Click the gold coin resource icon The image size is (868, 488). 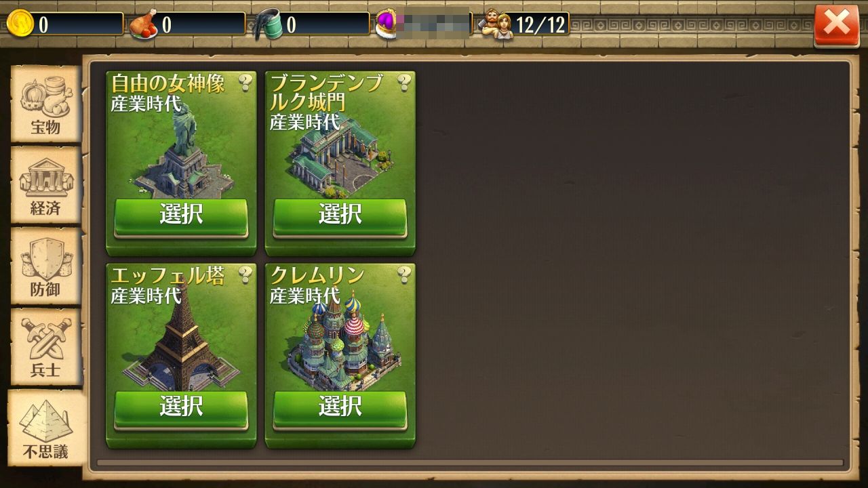(x=20, y=24)
